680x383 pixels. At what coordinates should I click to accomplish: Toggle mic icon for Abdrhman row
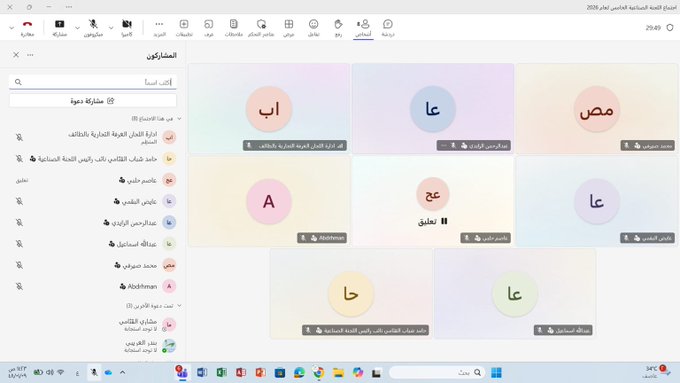pos(20,286)
